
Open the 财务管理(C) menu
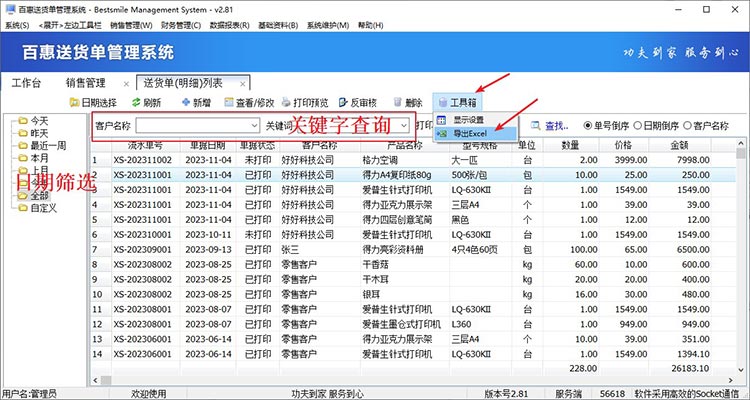click(181, 25)
